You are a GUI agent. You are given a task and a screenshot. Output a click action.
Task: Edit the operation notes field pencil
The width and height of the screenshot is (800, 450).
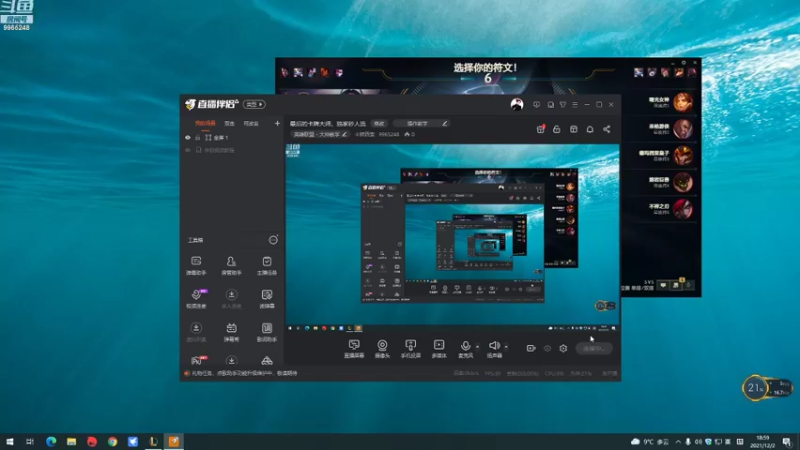click(x=445, y=123)
